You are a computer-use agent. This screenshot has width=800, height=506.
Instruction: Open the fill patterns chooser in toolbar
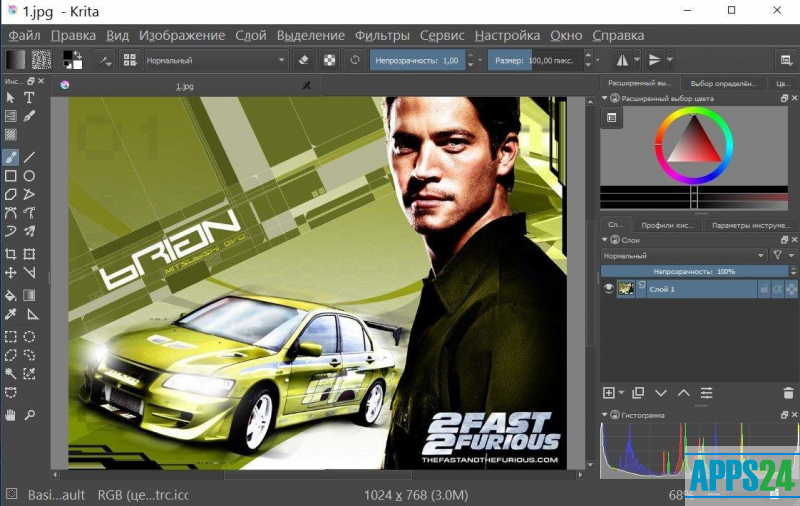(41, 60)
